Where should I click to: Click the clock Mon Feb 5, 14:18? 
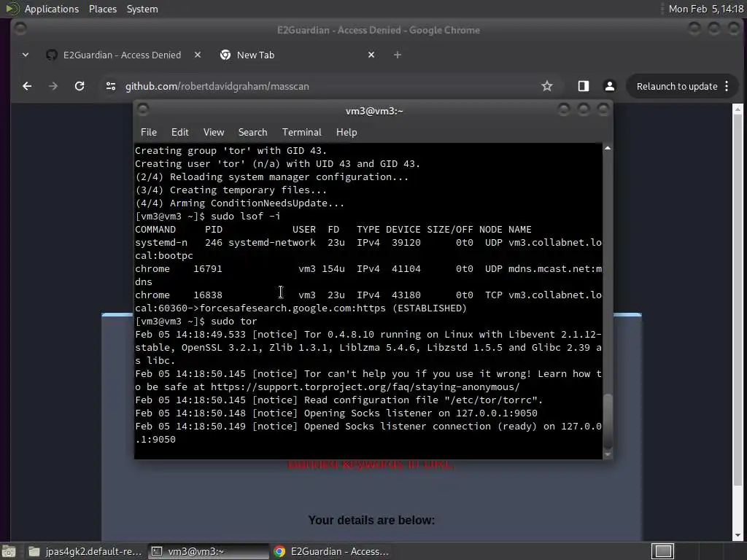[705, 9]
